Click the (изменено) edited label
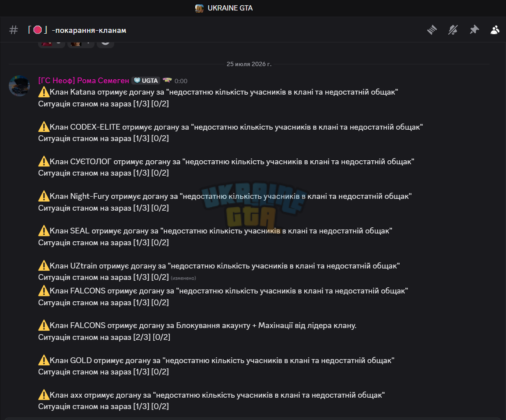Image resolution: width=506 pixels, height=420 pixels. (183, 278)
